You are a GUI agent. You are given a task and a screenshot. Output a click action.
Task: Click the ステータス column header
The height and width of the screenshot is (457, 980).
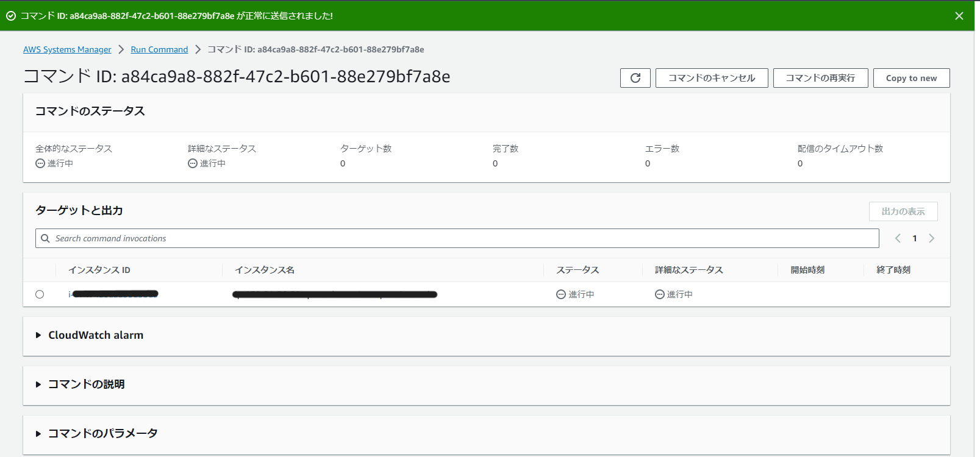(578, 270)
